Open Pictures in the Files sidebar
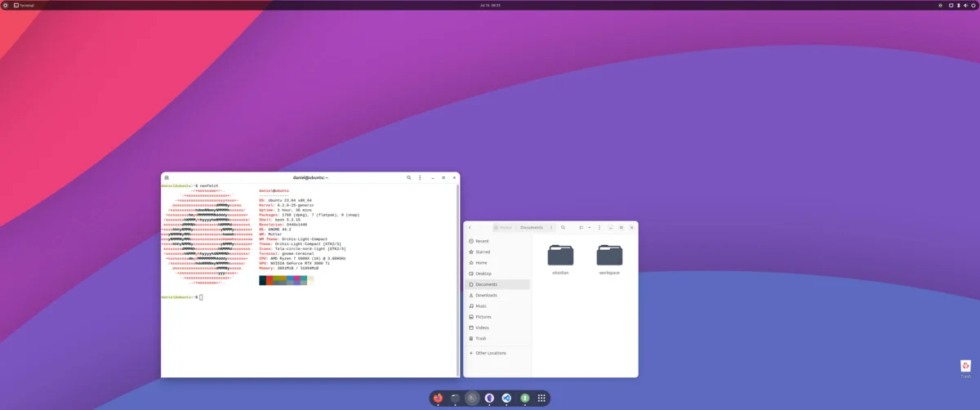This screenshot has width=980, height=410. click(497, 316)
